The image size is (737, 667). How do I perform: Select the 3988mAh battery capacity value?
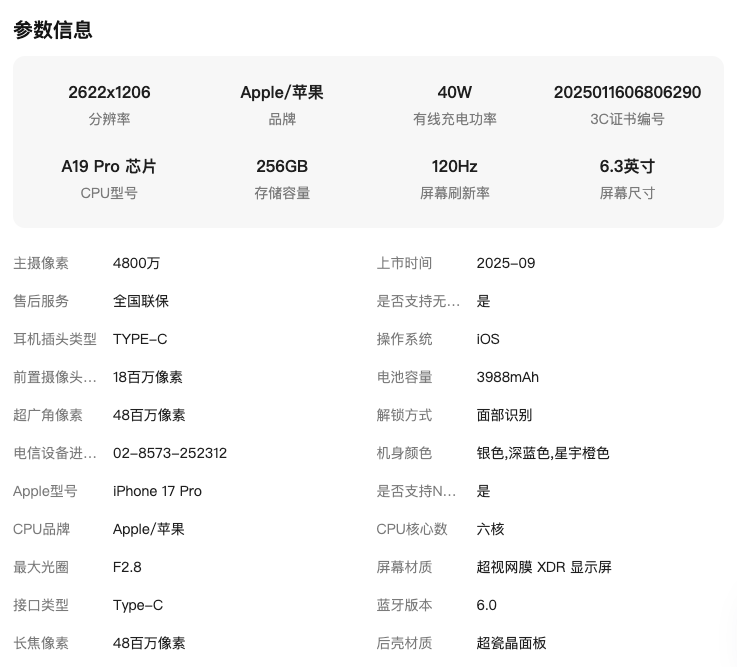507,377
